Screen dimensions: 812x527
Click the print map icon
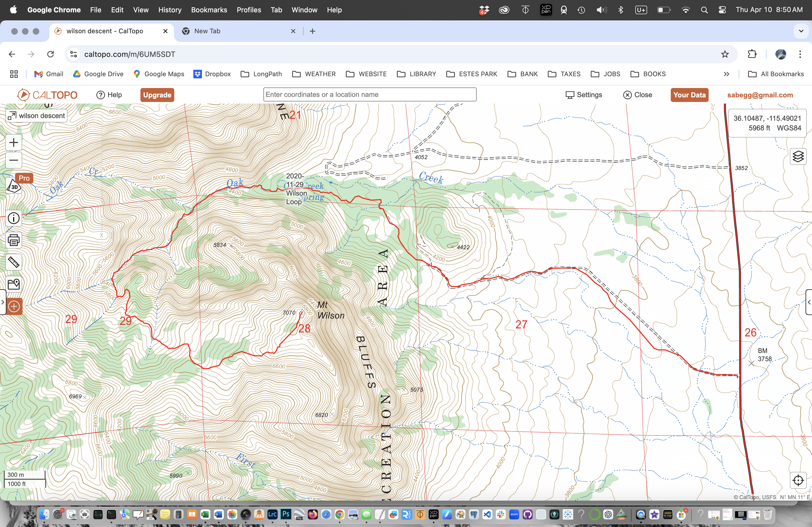pyautogui.click(x=14, y=240)
